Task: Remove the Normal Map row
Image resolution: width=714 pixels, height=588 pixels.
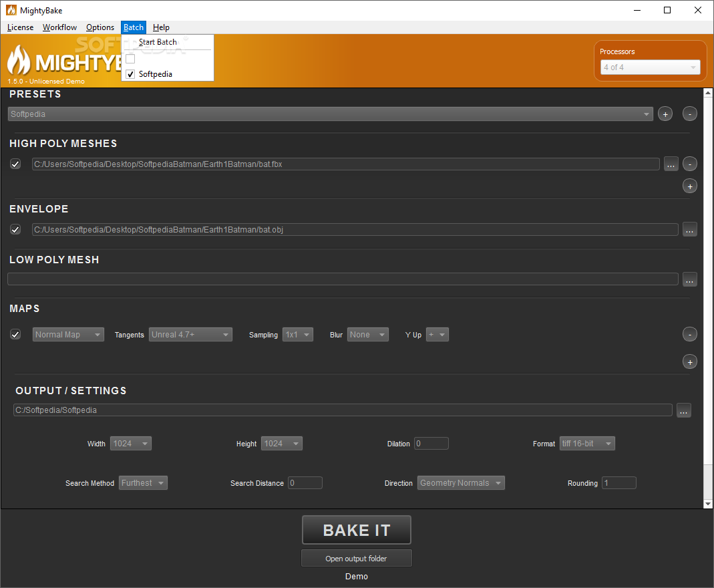Action: coord(689,334)
